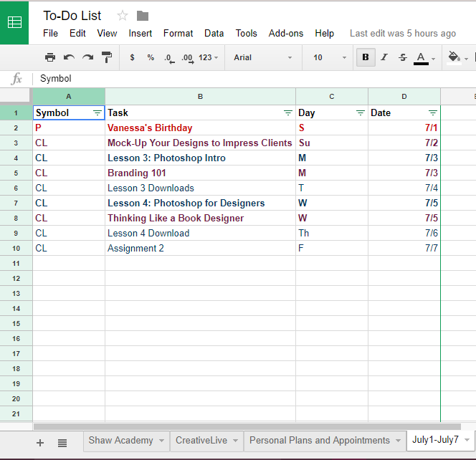Redo the last action
This screenshot has width=476, height=460.
[87, 57]
